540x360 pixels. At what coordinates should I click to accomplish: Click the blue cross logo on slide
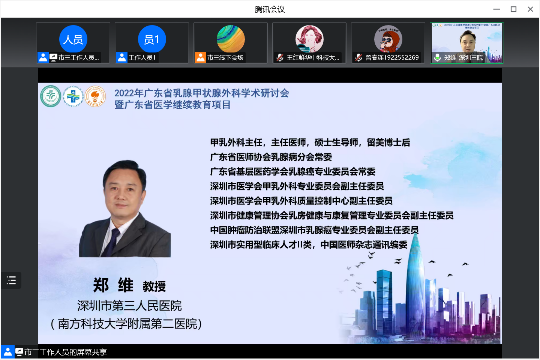tap(73, 96)
